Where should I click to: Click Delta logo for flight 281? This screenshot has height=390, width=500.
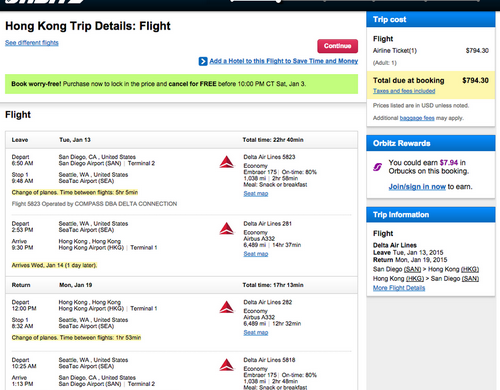coord(227,229)
